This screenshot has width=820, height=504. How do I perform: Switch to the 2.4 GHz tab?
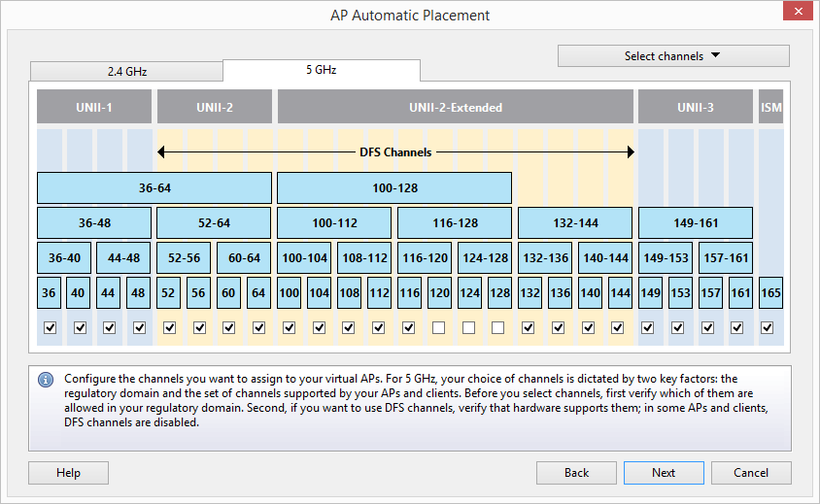[x=126, y=72]
